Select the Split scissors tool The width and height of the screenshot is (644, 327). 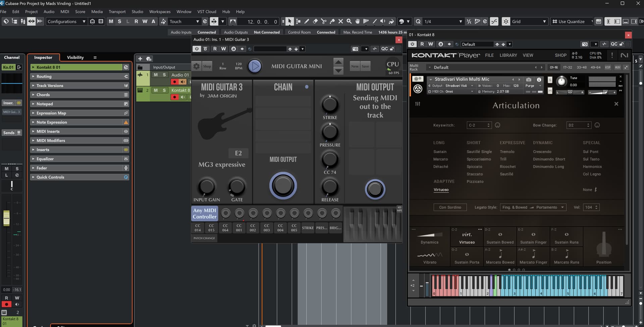[x=324, y=21]
